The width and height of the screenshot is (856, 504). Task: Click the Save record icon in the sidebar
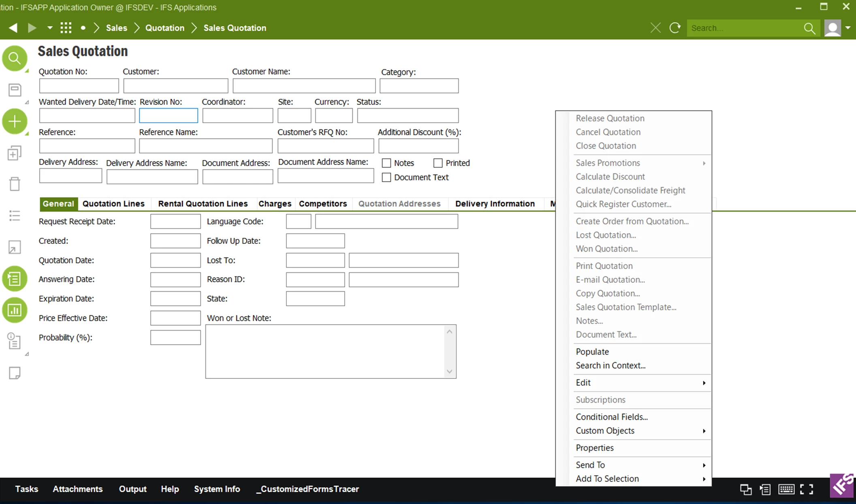pos(15,90)
